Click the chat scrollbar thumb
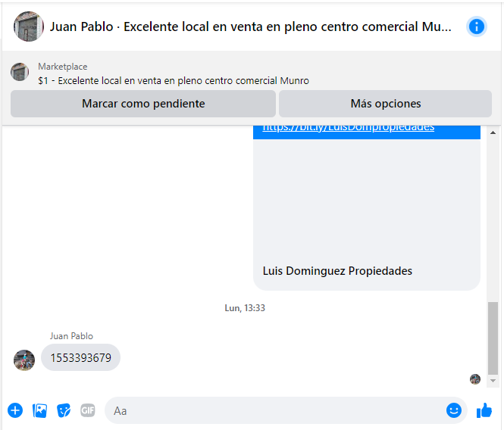The image size is (504, 430). coord(493,338)
